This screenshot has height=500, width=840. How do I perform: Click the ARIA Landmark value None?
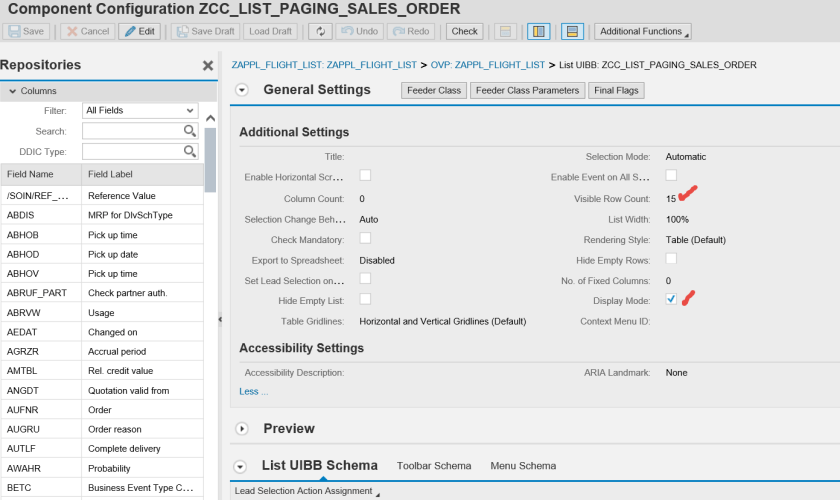pyautogui.click(x=676, y=373)
